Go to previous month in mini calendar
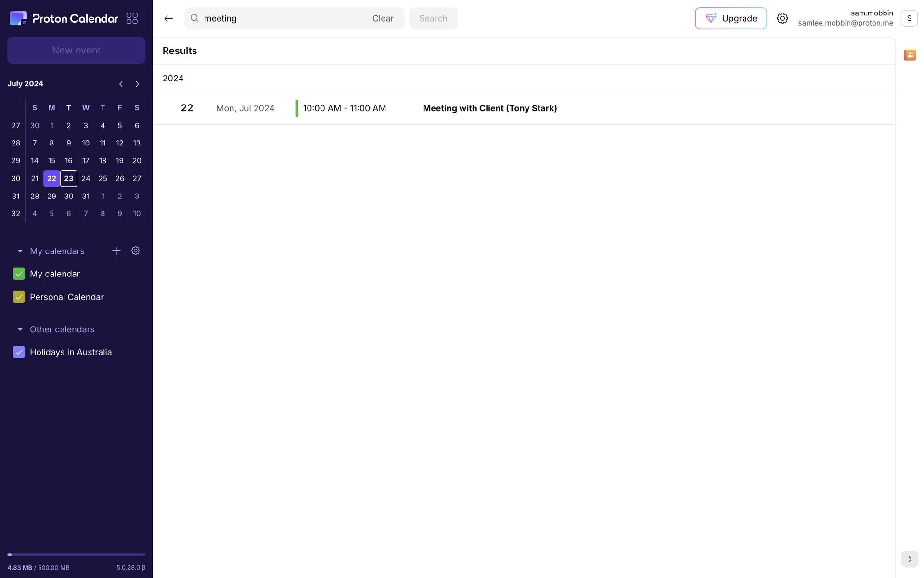Image resolution: width=924 pixels, height=578 pixels. (121, 84)
